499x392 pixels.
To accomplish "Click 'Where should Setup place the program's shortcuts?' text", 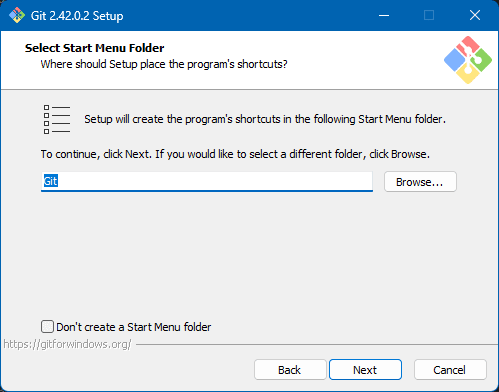I will pos(164,64).
